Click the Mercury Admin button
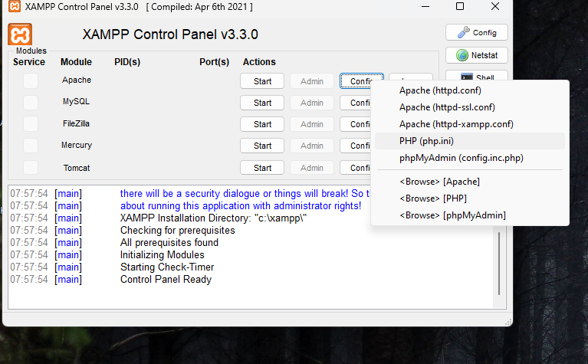The image size is (588, 364). 311,146
